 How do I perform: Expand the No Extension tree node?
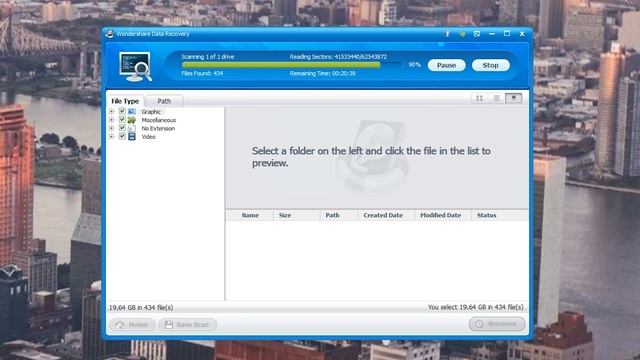tap(111, 128)
